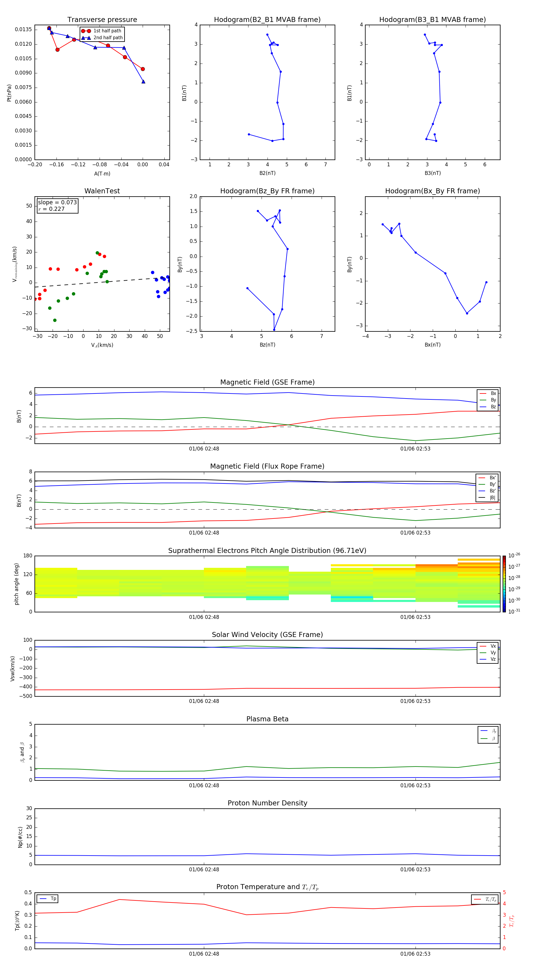Click '01/06 02:48' tick under GSE panel

coord(204,449)
